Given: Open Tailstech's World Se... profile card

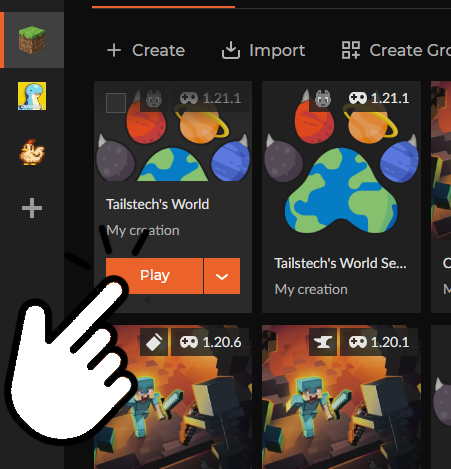Looking at the screenshot, I should (341, 197).
